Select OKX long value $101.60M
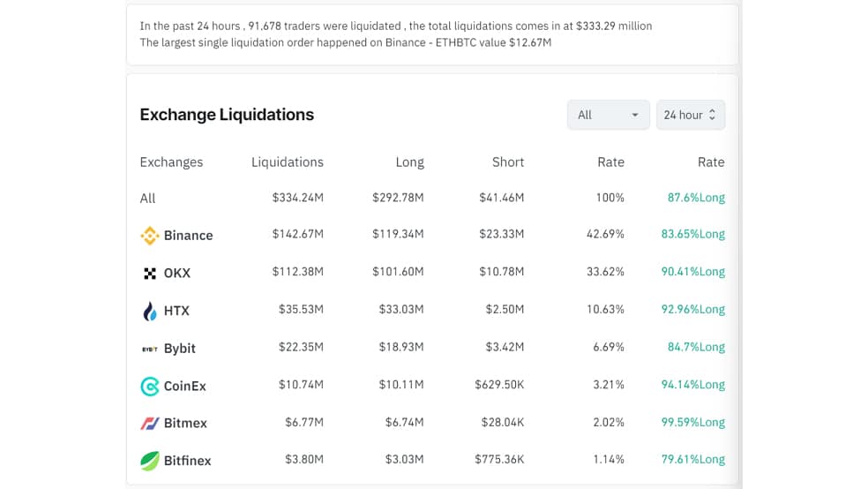This screenshot has width=868, height=489. (x=398, y=272)
